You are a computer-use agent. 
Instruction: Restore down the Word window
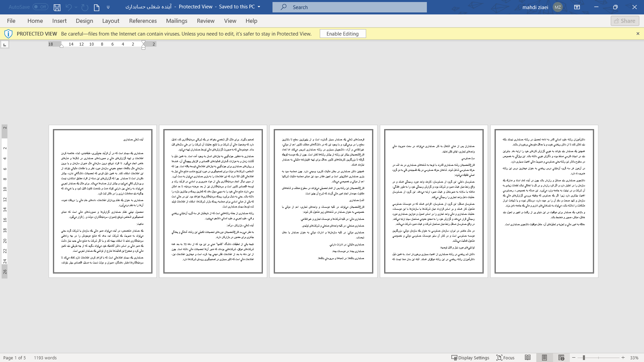(615, 7)
